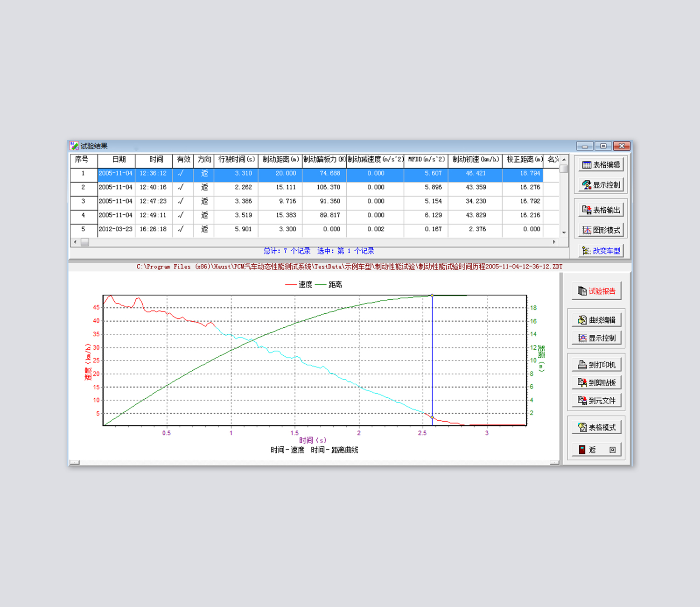Switch to 表格模式 table mode
The height and width of the screenshot is (607, 700).
[x=596, y=428]
